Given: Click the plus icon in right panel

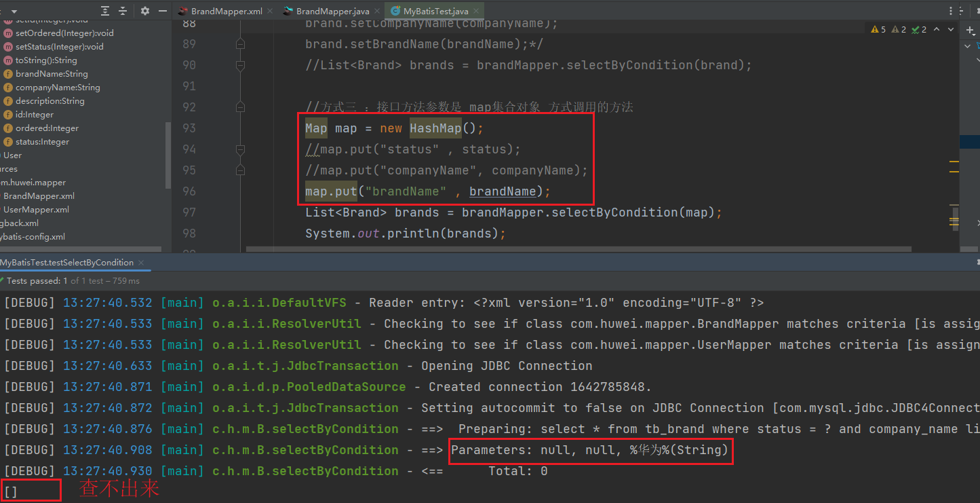Looking at the screenshot, I should click(971, 31).
